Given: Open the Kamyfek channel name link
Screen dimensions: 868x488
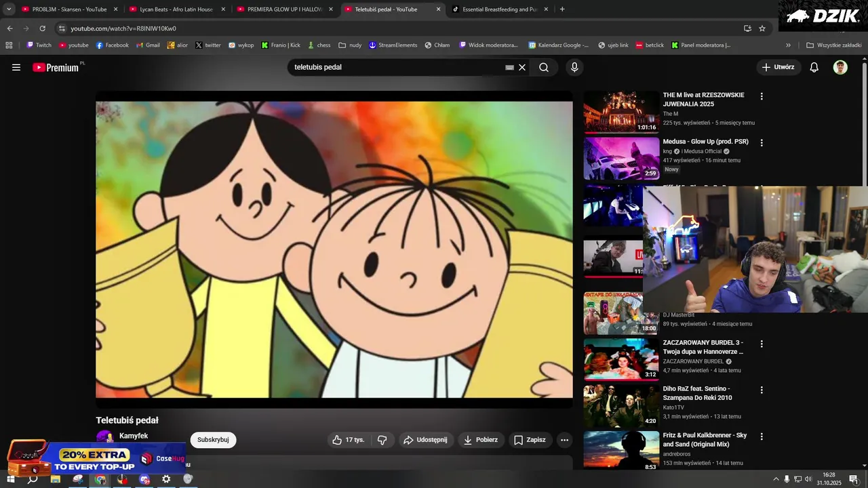Looking at the screenshot, I should point(134,436).
